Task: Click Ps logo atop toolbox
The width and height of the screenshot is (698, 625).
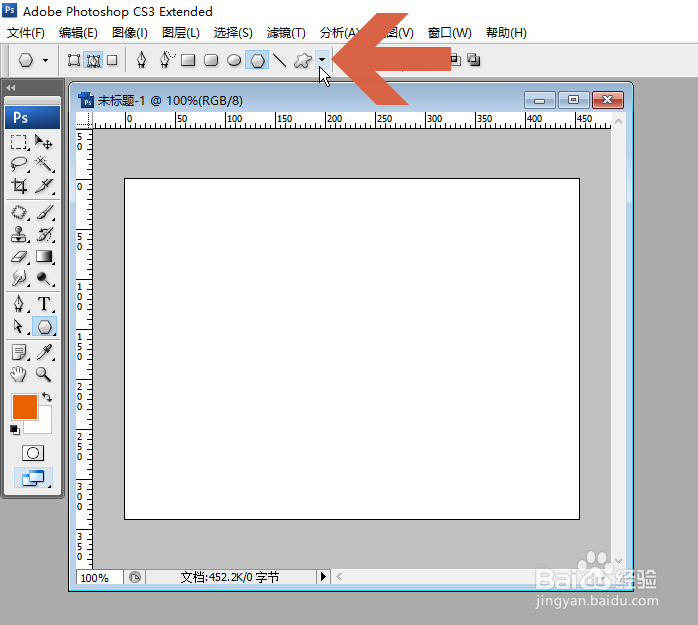Action: 32,118
